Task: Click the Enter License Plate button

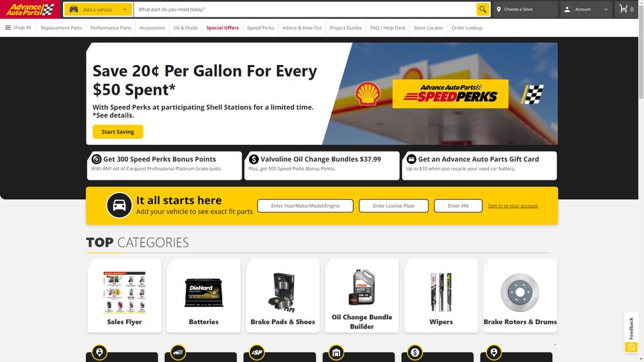Action: coord(394,206)
